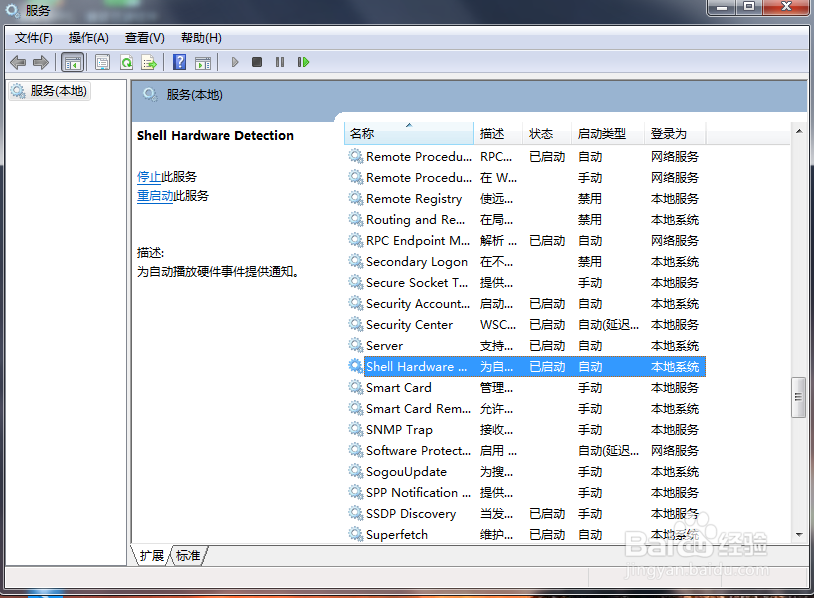Stop the service with the square icon

[x=256, y=62]
